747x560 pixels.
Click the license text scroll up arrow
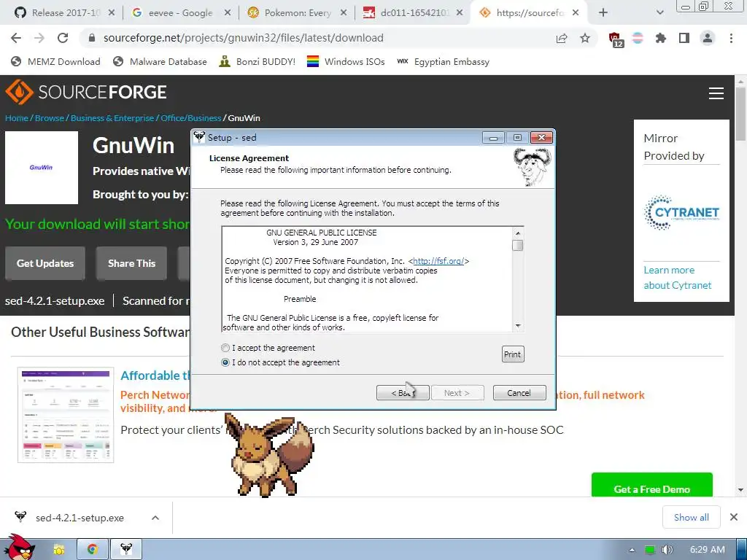(518, 233)
